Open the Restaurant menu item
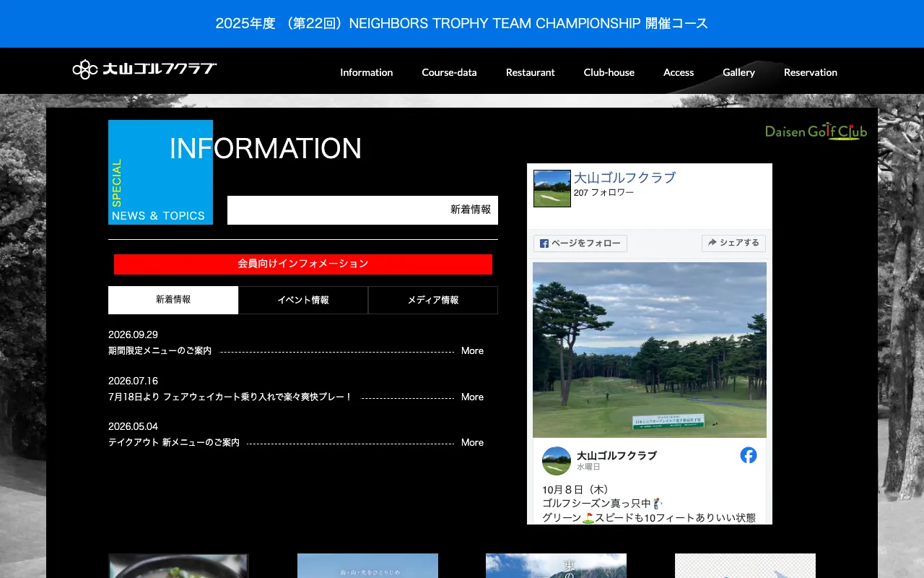 pos(531,72)
